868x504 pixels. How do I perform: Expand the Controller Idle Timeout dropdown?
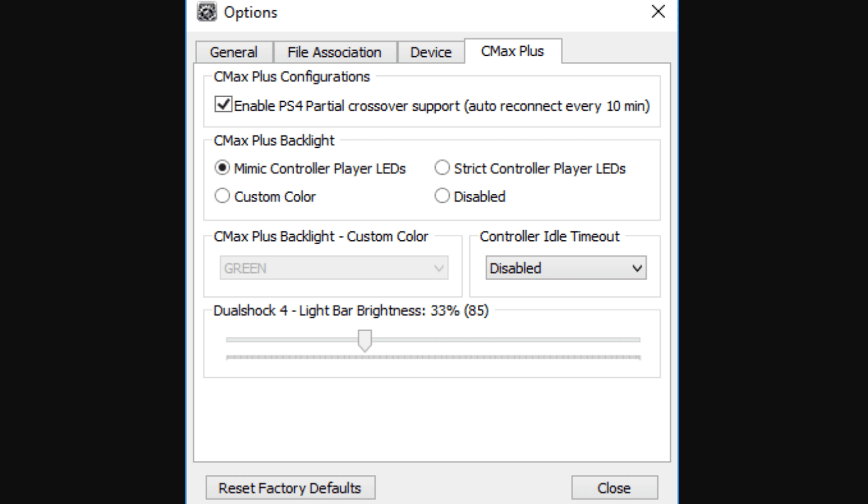(x=566, y=268)
